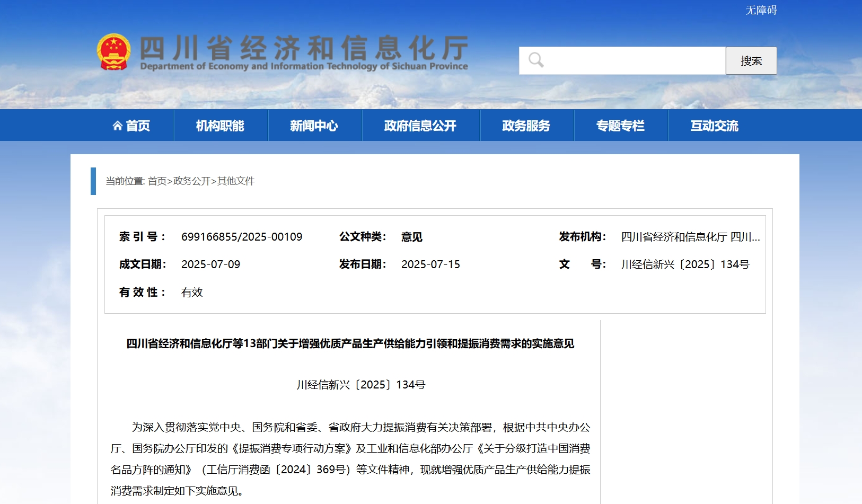This screenshot has height=504, width=862.
Task: Navigate to 政府信息公开 section
Action: pyautogui.click(x=420, y=125)
